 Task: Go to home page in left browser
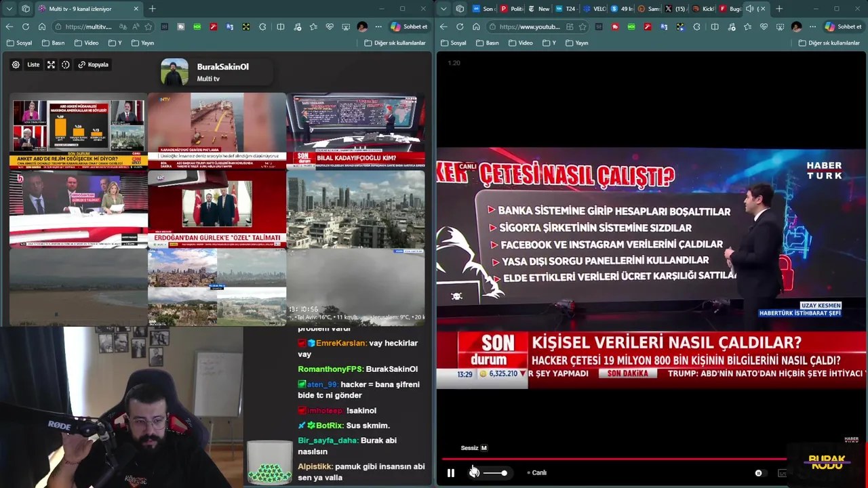(x=42, y=26)
